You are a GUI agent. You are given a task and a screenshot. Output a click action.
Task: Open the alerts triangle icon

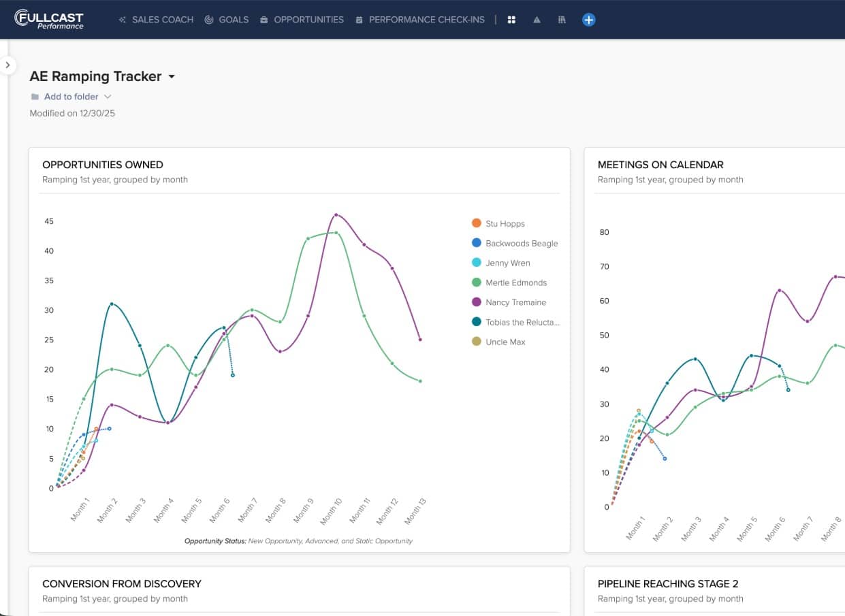[x=537, y=20]
